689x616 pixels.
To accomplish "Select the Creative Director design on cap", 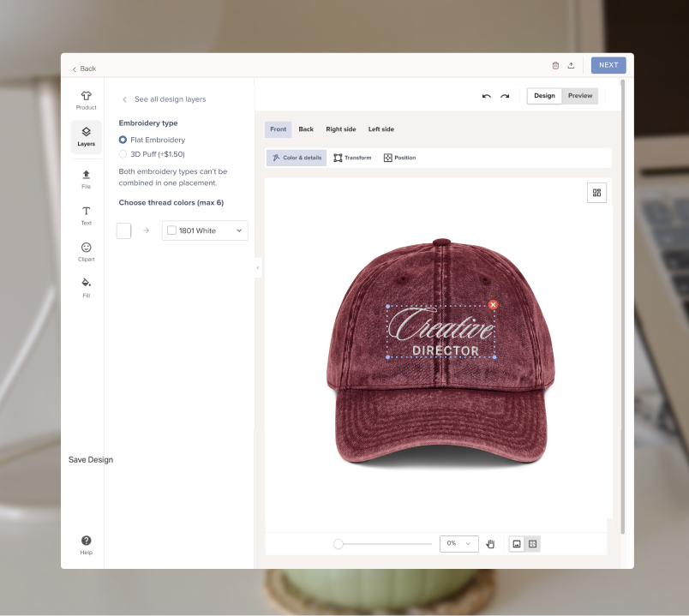I will [441, 332].
